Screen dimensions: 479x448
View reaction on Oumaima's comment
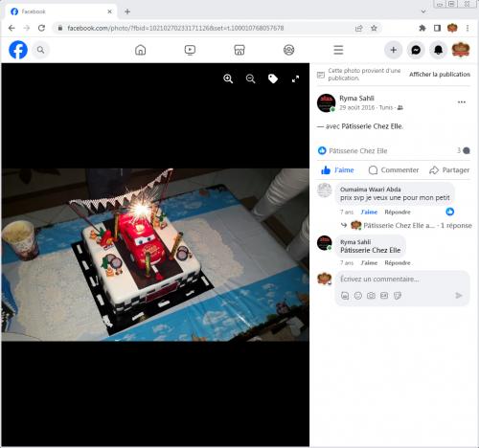pos(450,212)
